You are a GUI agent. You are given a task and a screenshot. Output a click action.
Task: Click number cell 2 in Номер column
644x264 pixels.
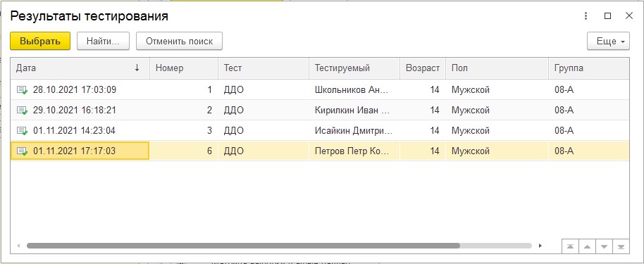point(184,111)
